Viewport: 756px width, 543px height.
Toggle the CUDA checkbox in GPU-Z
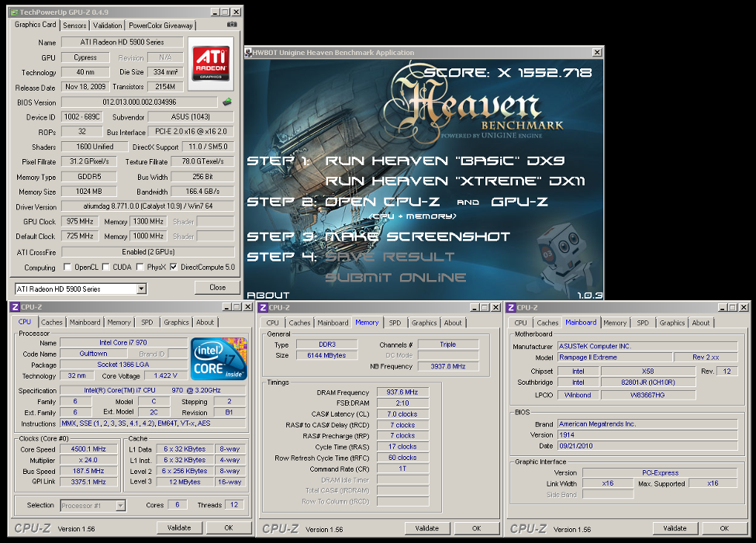click(105, 267)
